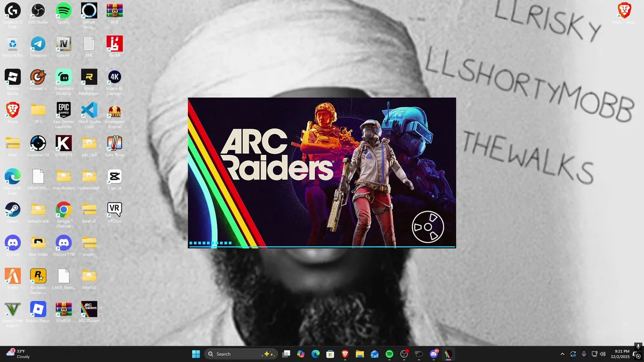Click the taskbar Search box
644x362 pixels.
pyautogui.click(x=240, y=354)
